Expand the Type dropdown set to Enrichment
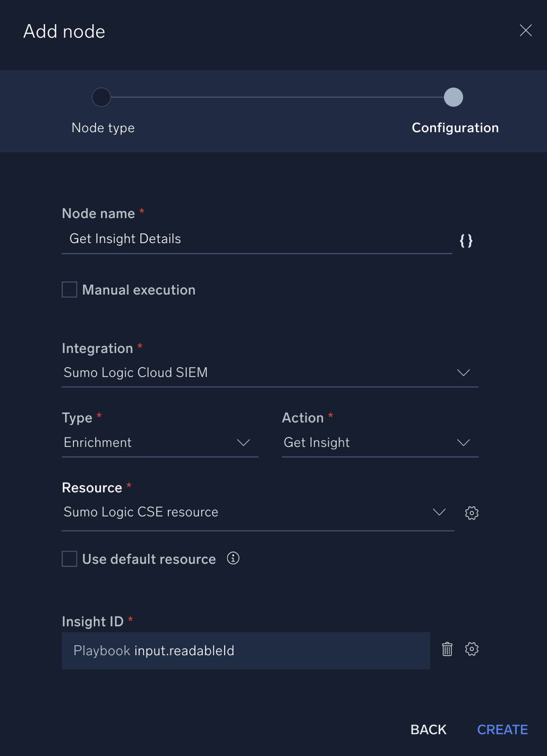 coord(243,442)
